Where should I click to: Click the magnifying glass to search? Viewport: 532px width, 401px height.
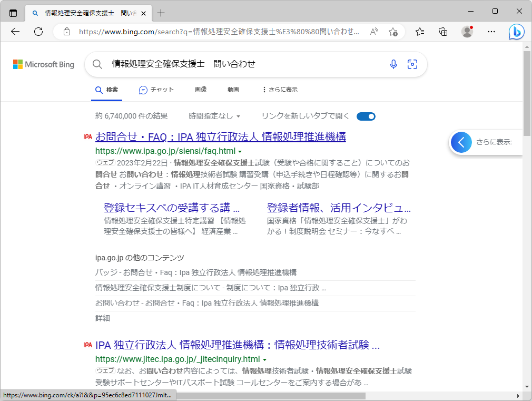(97, 64)
